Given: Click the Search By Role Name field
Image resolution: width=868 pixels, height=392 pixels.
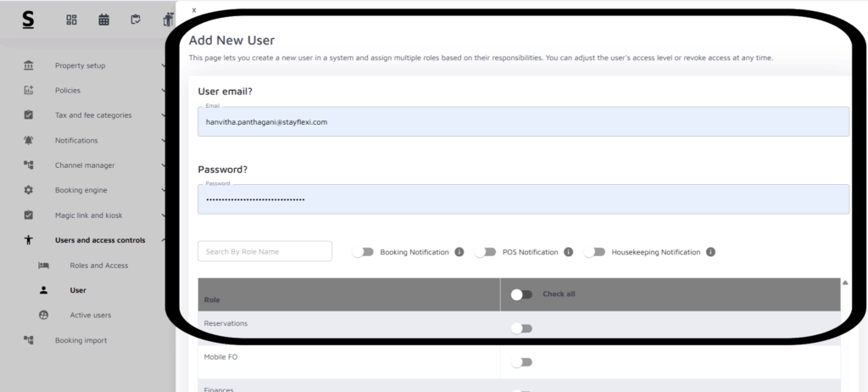Looking at the screenshot, I should click(x=264, y=251).
